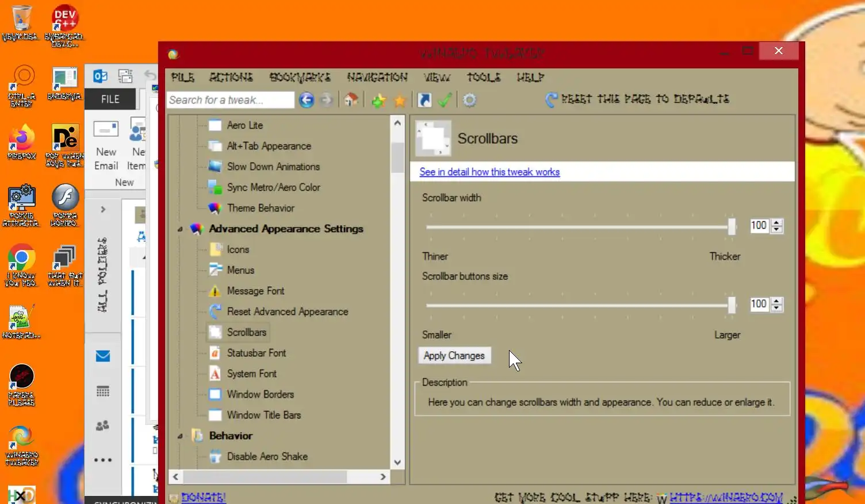Click tree horizontal scrollbar right arrow

(383, 477)
